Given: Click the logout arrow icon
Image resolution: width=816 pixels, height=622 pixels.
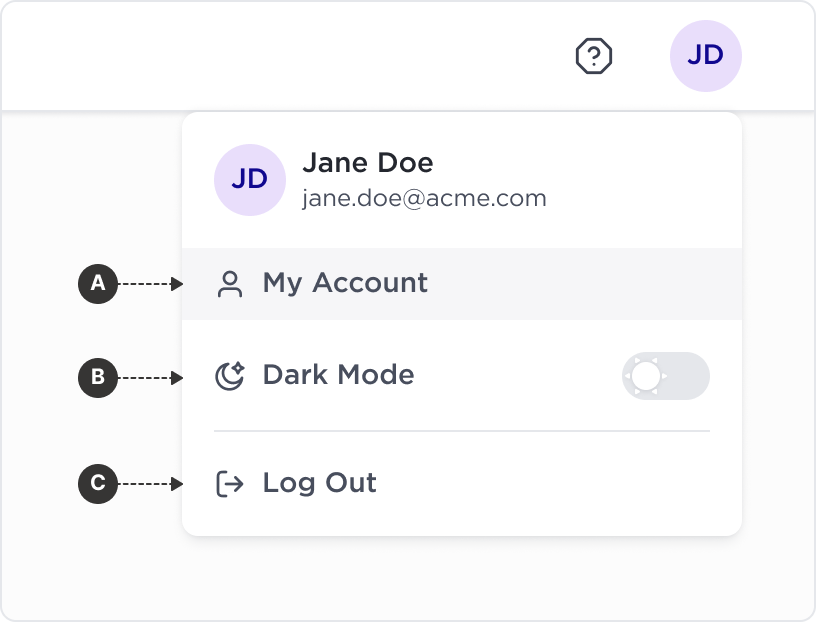Looking at the screenshot, I should coord(230,484).
